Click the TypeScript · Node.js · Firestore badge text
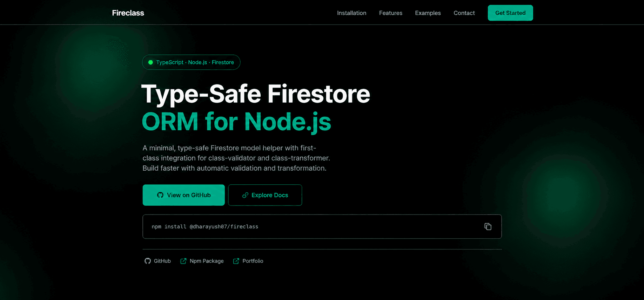Viewport: 644px width, 300px height. (195, 62)
